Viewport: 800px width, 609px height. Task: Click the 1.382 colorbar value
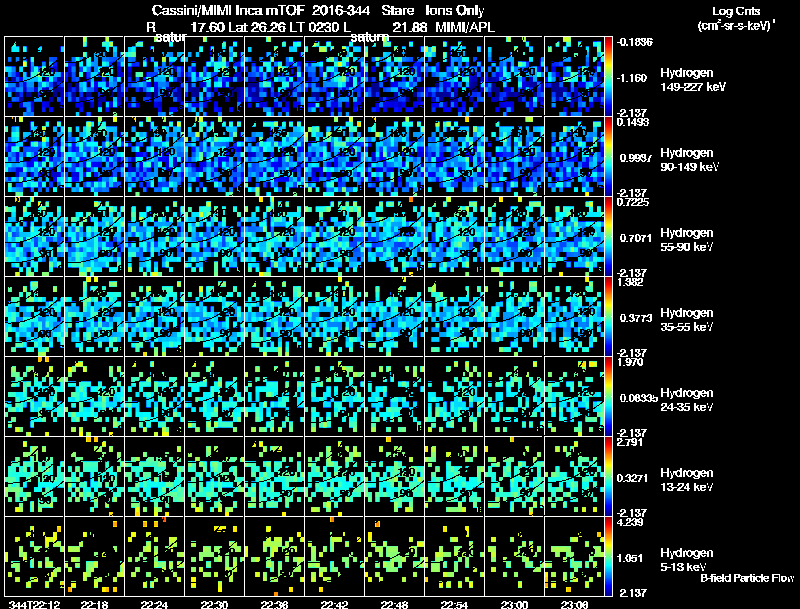pos(631,282)
